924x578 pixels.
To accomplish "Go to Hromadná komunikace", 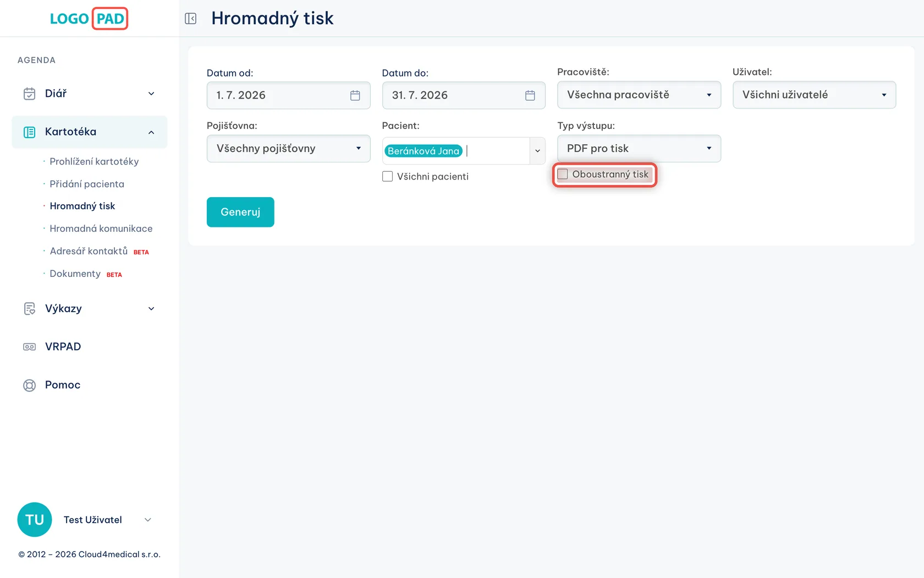I will (x=101, y=228).
